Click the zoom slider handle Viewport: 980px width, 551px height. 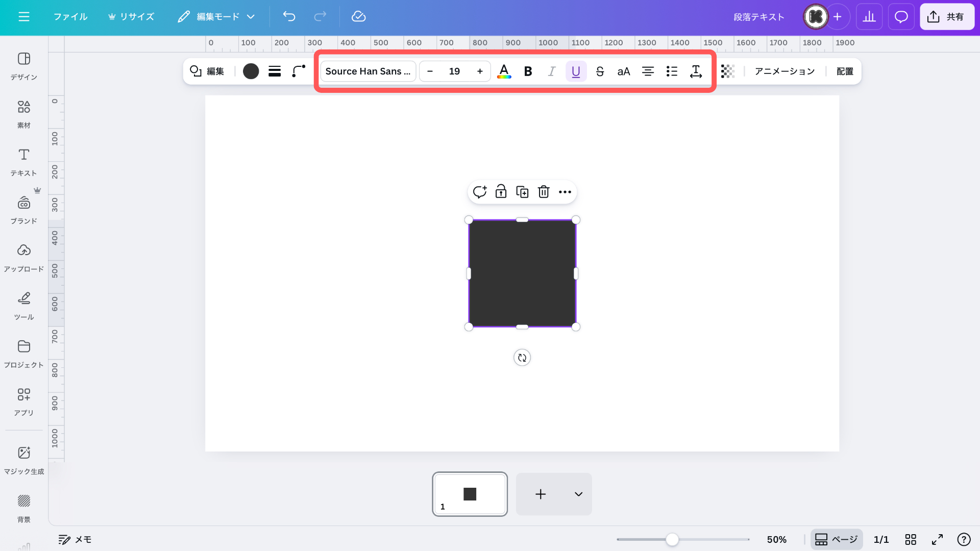(672, 539)
